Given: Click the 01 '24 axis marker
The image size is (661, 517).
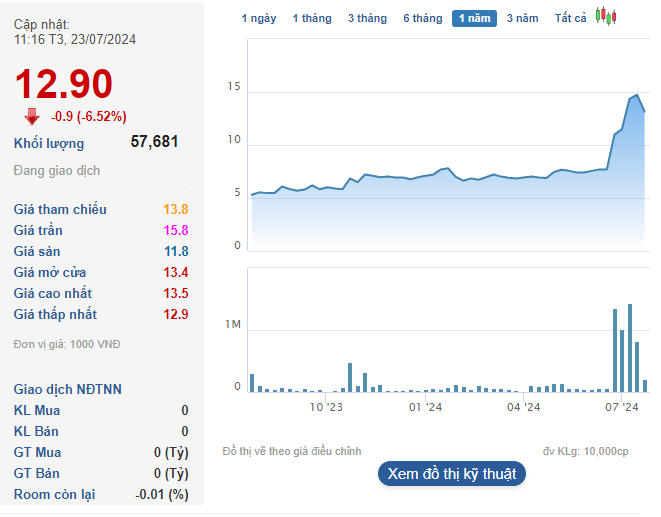Looking at the screenshot, I should 425,407.
